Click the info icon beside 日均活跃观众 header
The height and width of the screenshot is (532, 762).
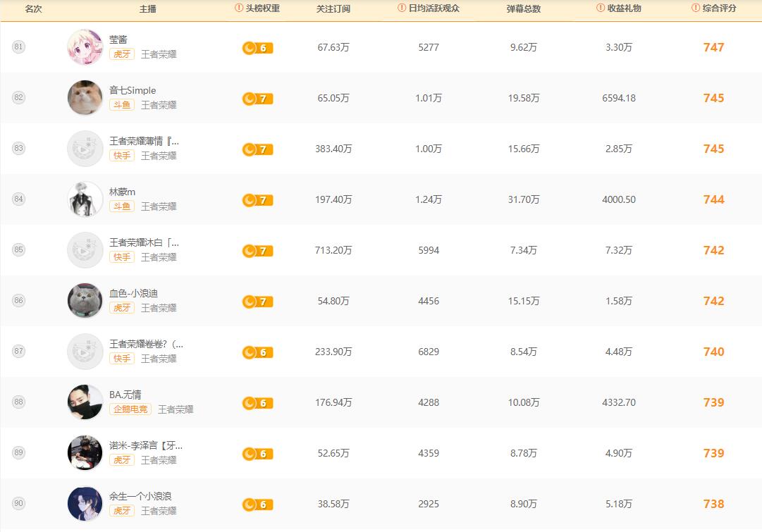(x=402, y=8)
